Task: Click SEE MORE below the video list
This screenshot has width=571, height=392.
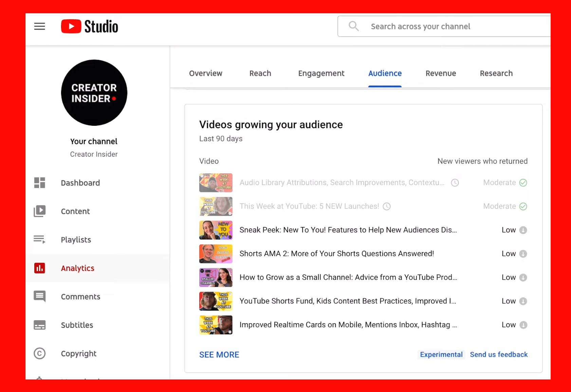Action: click(219, 354)
